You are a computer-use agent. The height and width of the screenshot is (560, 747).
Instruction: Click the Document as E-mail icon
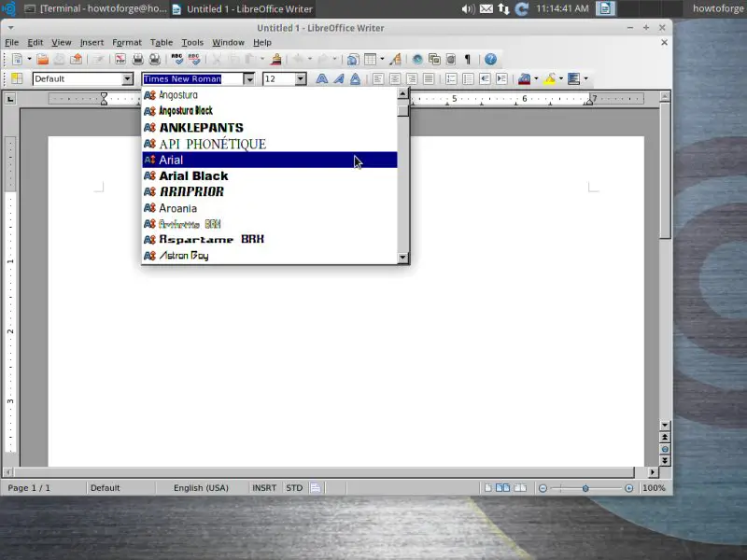(x=76, y=59)
